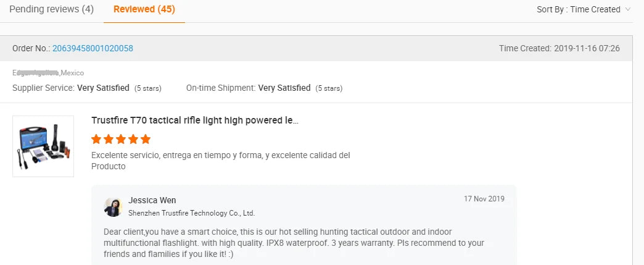
Task: Click the fourth orange rating star
Action: pos(133,139)
